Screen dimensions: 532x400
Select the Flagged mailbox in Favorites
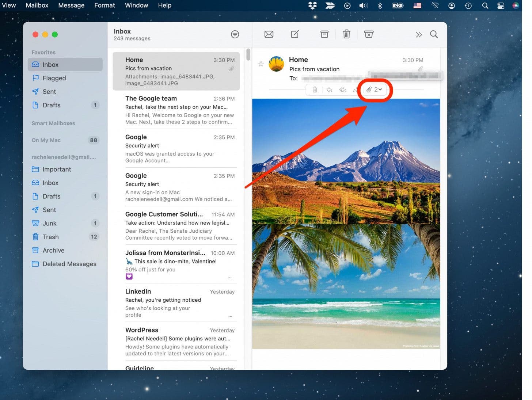[x=54, y=78]
